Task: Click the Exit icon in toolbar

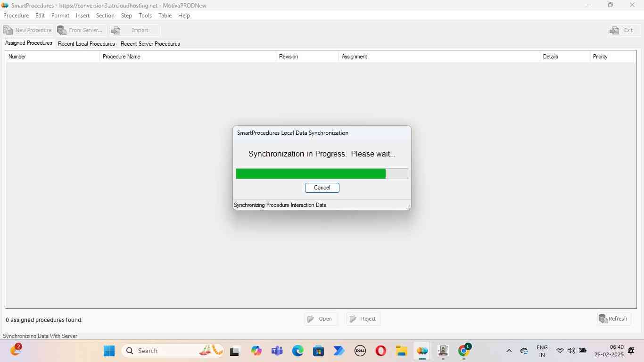Action: (614, 30)
